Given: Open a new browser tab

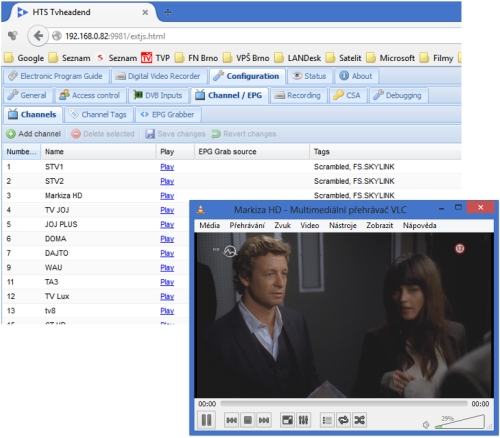Looking at the screenshot, I should click(168, 12).
